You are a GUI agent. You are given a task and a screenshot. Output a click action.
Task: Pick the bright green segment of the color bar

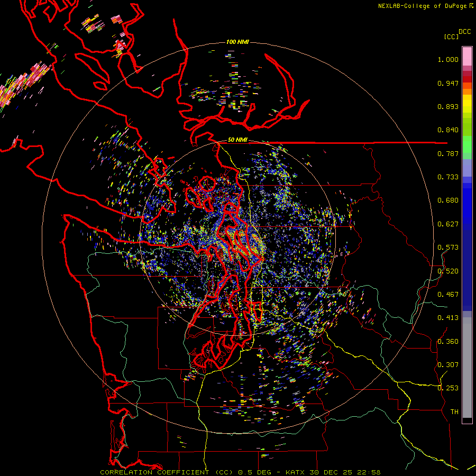pyautogui.click(x=467, y=144)
